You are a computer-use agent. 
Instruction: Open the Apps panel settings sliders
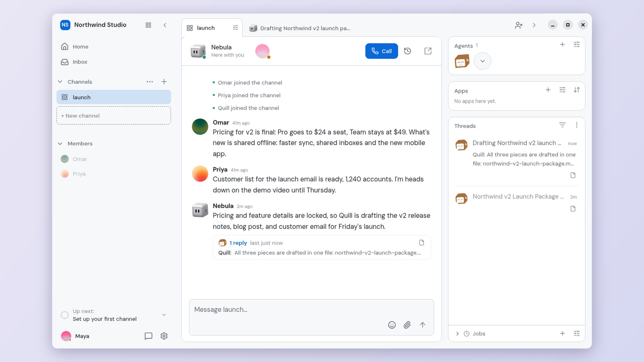pyautogui.click(x=562, y=90)
